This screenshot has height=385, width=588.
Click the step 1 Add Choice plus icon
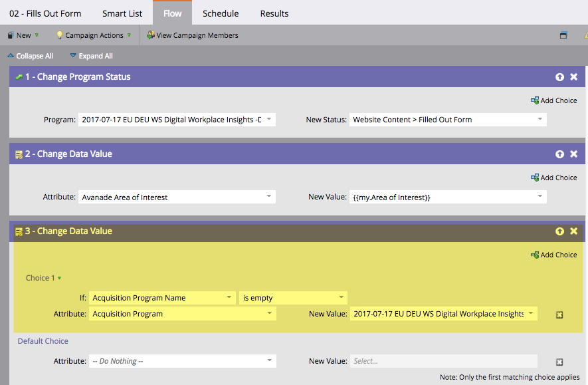click(x=535, y=100)
